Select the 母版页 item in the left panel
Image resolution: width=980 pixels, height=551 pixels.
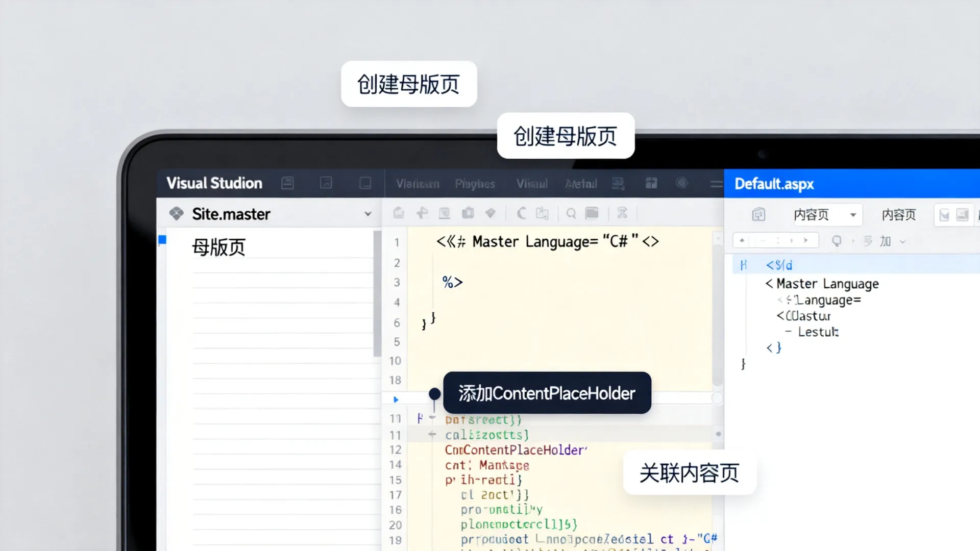pyautogui.click(x=219, y=247)
